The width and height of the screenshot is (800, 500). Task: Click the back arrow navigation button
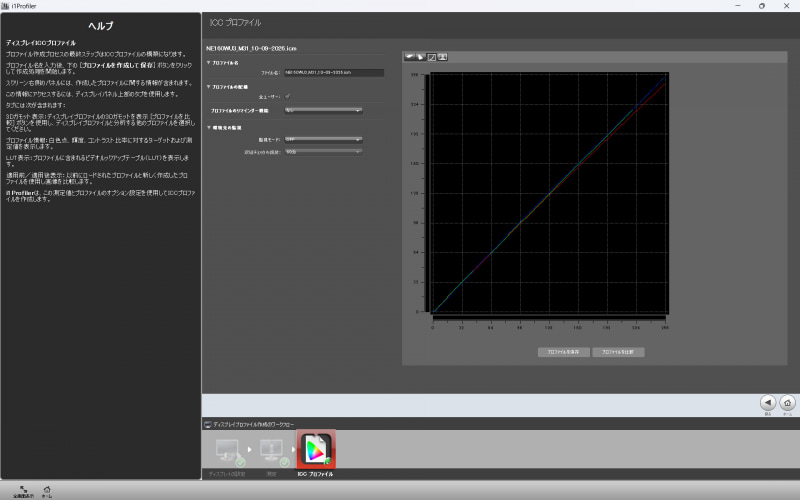(768, 403)
